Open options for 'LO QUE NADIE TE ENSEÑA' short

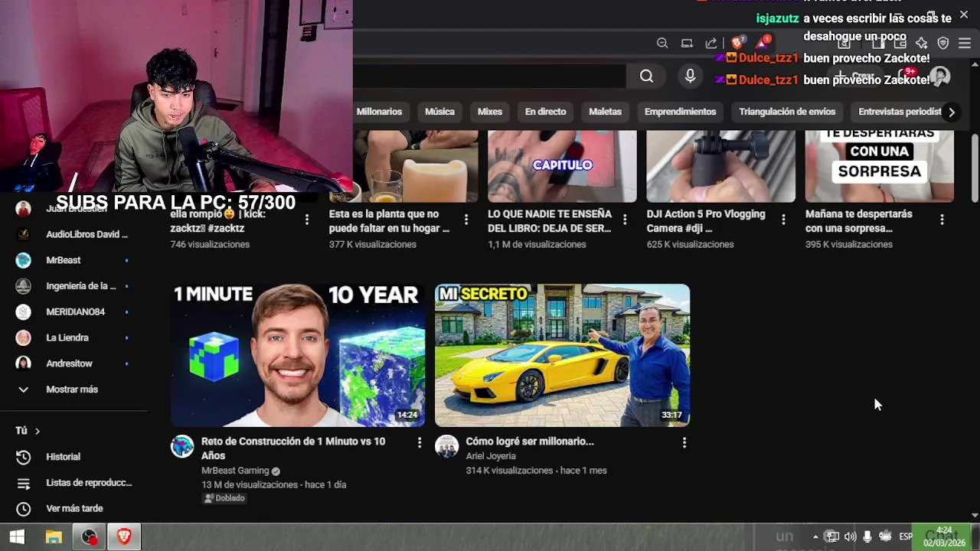point(625,220)
